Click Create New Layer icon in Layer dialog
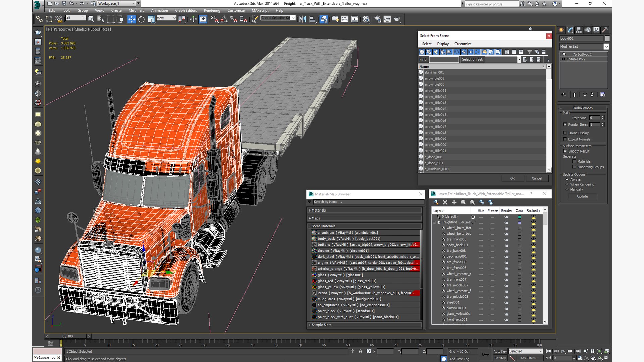This screenshot has height=362, width=644. point(436,202)
